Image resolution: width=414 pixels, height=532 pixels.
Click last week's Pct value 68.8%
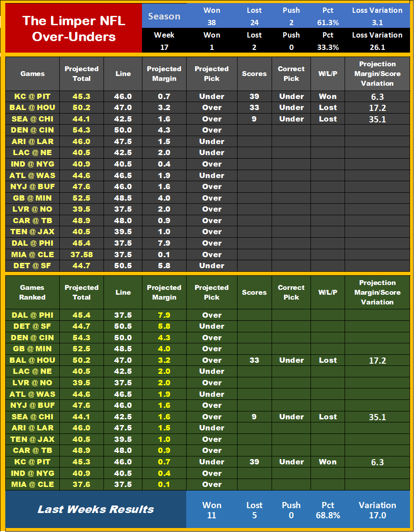tap(328, 515)
